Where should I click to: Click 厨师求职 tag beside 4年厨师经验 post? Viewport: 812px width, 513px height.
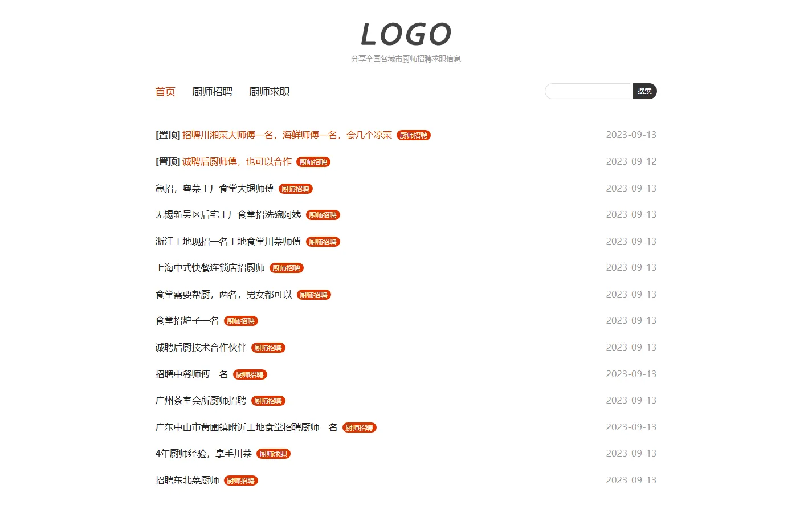(x=274, y=454)
